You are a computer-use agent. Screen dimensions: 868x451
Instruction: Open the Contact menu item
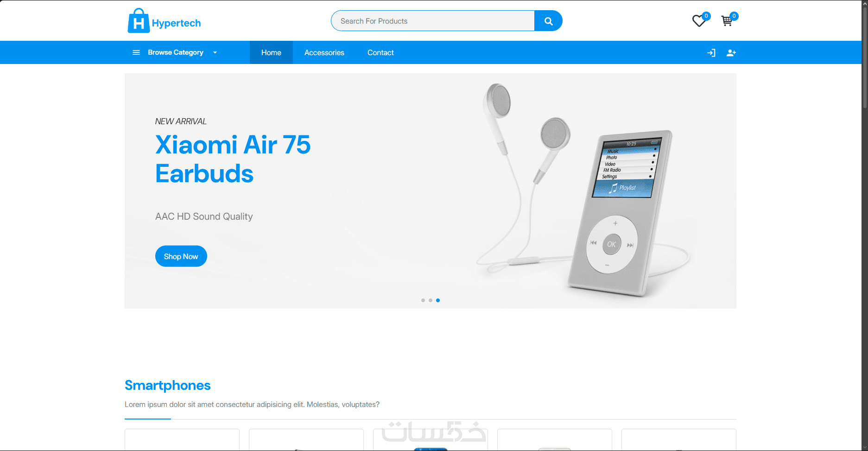pos(380,52)
